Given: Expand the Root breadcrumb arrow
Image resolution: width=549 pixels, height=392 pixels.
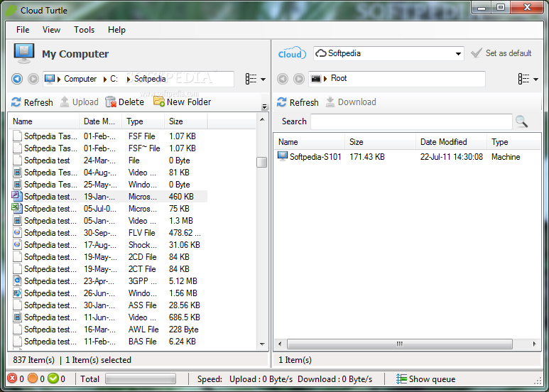Looking at the screenshot, I should 325,78.
